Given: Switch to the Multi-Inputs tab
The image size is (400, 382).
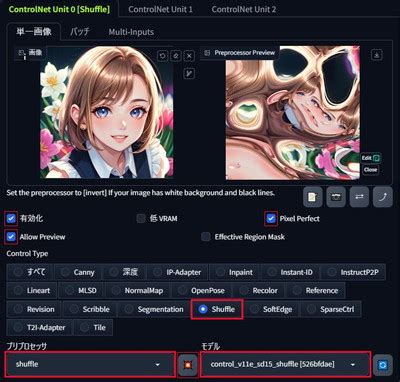Looking at the screenshot, I should point(131,32).
